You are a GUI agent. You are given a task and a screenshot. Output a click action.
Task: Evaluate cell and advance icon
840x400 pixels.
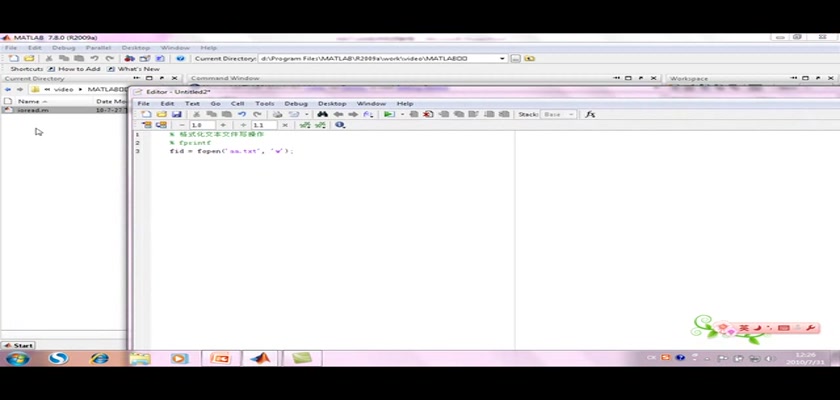tap(161, 125)
